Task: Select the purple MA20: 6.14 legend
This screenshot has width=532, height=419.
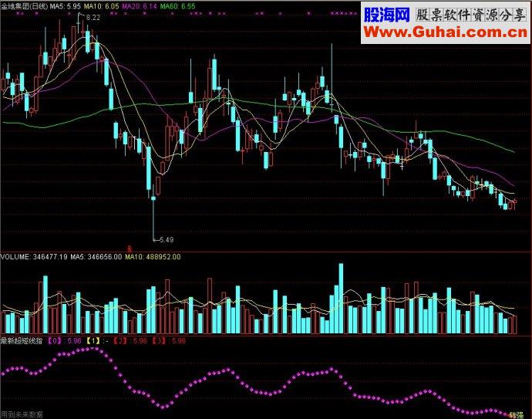Action: coord(140,6)
